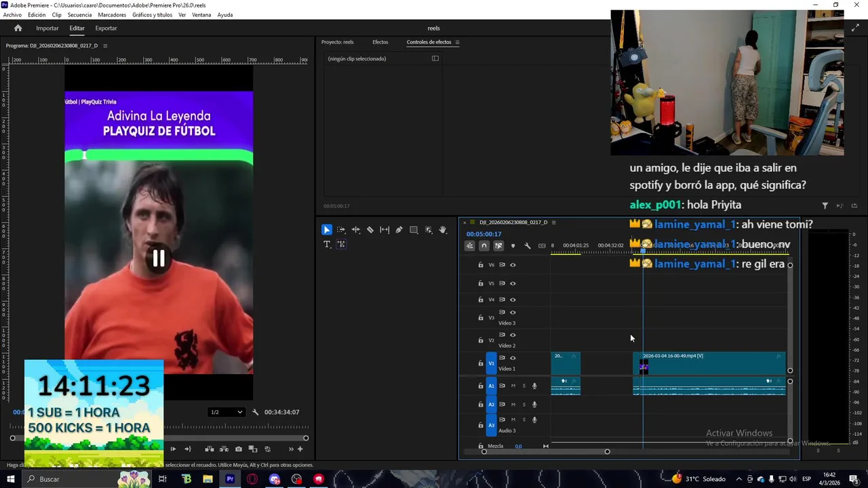Solo audio track A2
This screenshot has height=488, width=868.
tap(524, 405)
